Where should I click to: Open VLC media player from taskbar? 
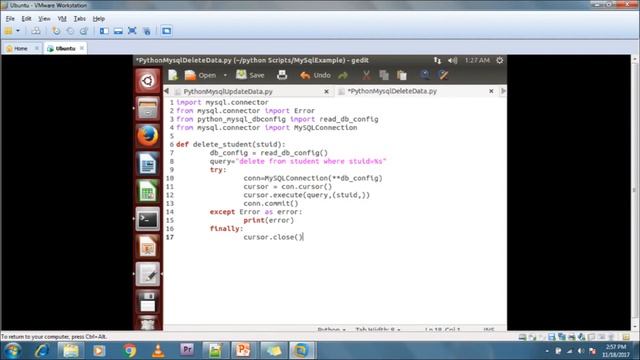(x=158, y=351)
